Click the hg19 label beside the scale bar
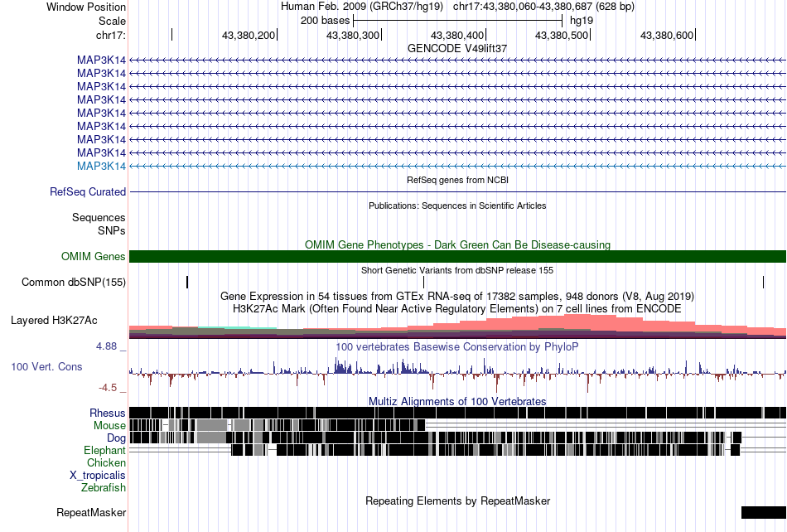This screenshot has width=787, height=532. (x=582, y=21)
